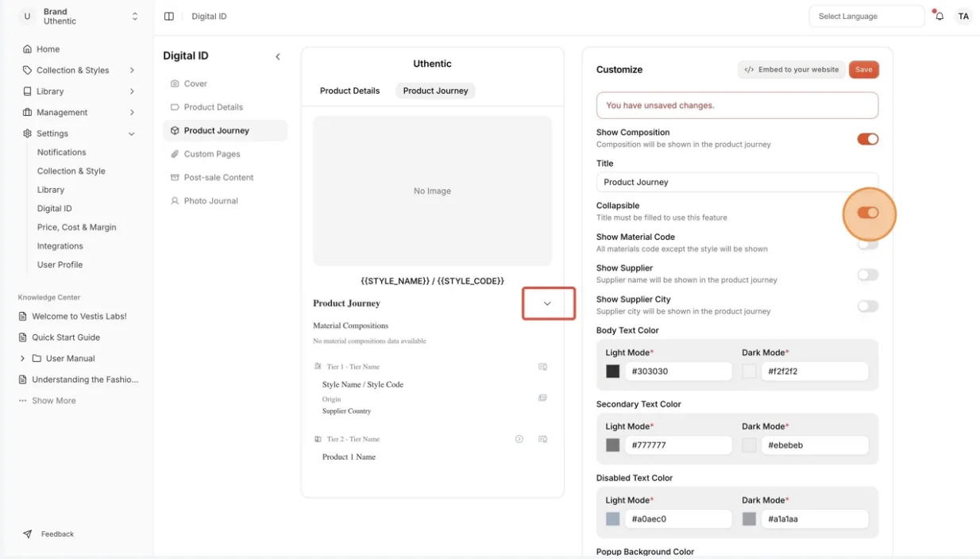Open the TA user avatar

coord(963,16)
